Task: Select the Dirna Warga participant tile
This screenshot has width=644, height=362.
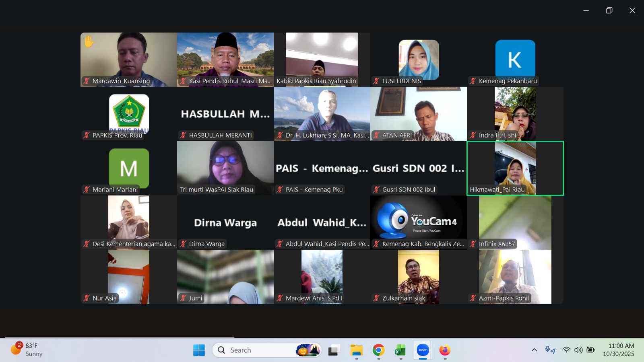Action: [x=225, y=222]
